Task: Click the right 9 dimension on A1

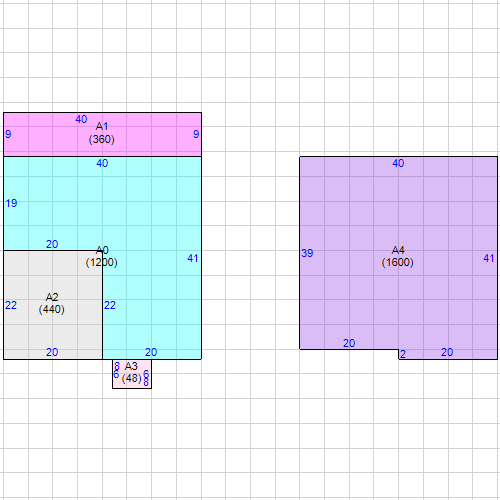Action: pyautogui.click(x=196, y=134)
